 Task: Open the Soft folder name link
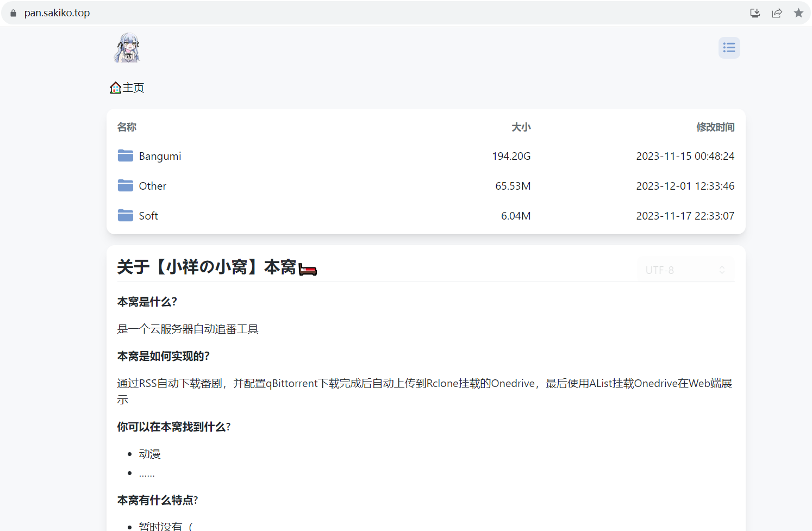[x=148, y=216]
